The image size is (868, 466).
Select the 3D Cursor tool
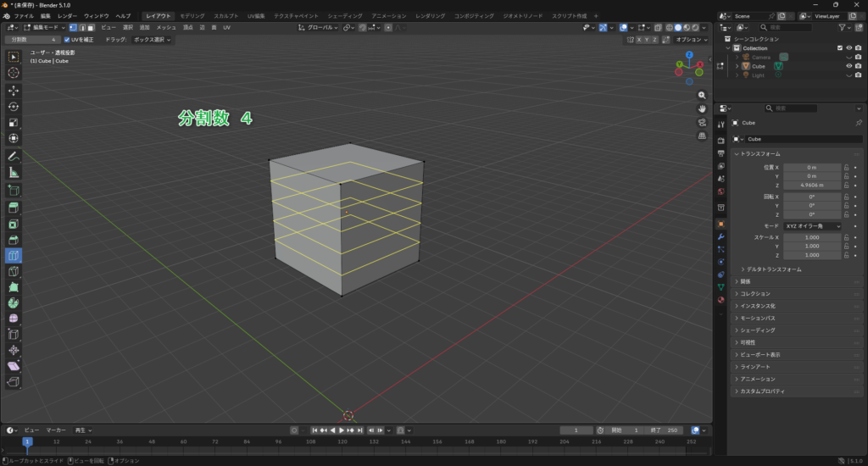tap(14, 73)
